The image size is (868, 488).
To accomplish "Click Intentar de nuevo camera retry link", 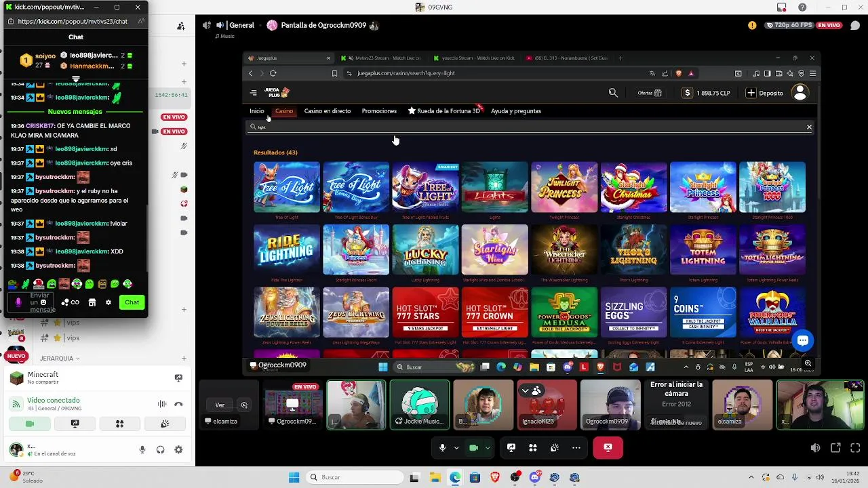I will (x=675, y=422).
